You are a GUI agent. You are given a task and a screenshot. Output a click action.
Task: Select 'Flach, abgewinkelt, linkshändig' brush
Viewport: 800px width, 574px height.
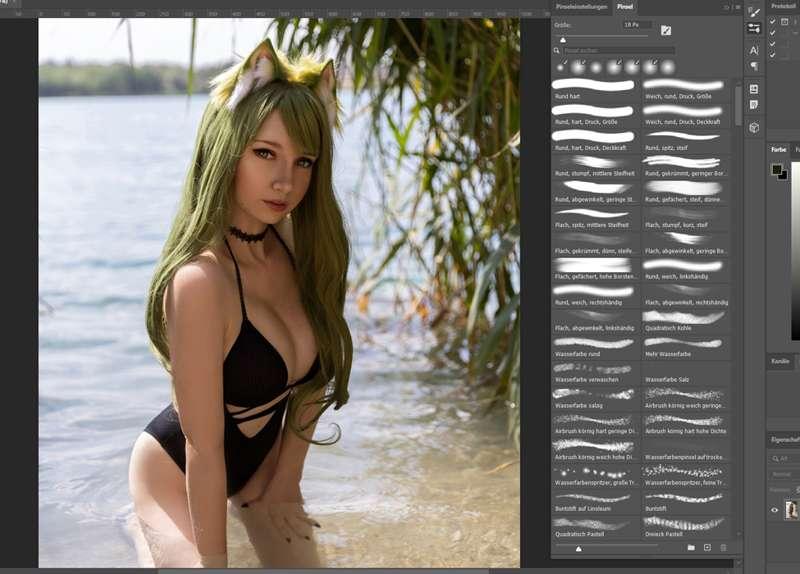click(x=594, y=321)
